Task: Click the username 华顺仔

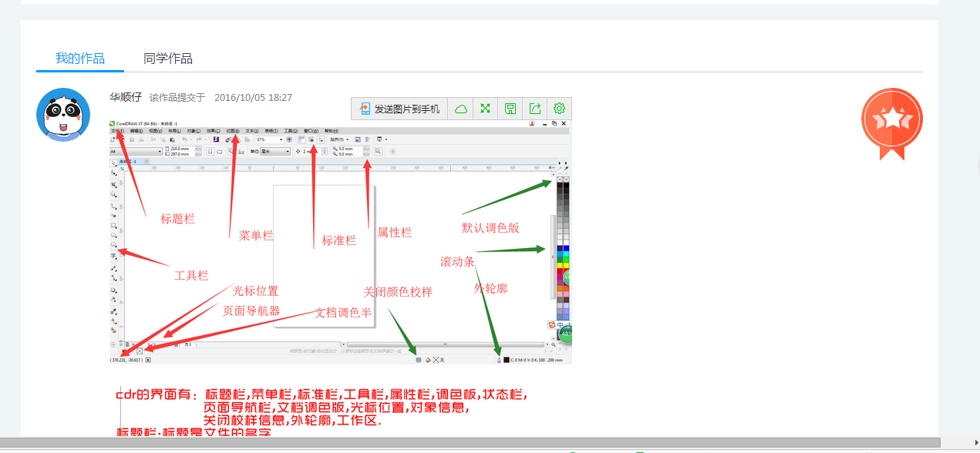Action: coord(125,97)
